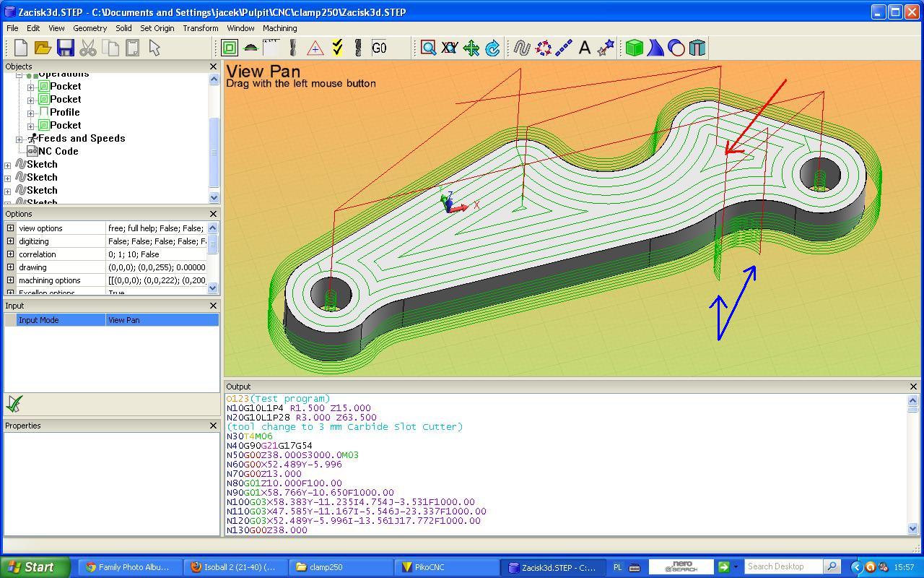Create a new file with the blank page icon
This screenshot has height=578, width=924.
[21, 48]
